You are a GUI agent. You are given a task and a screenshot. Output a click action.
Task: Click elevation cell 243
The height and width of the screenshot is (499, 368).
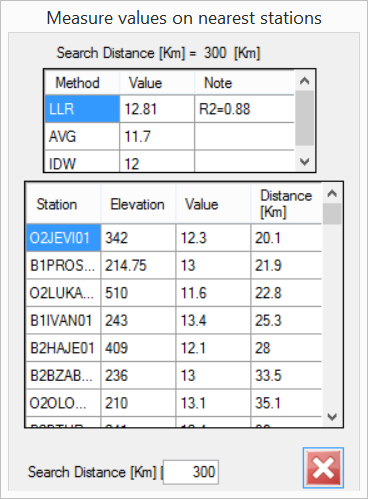click(x=138, y=320)
